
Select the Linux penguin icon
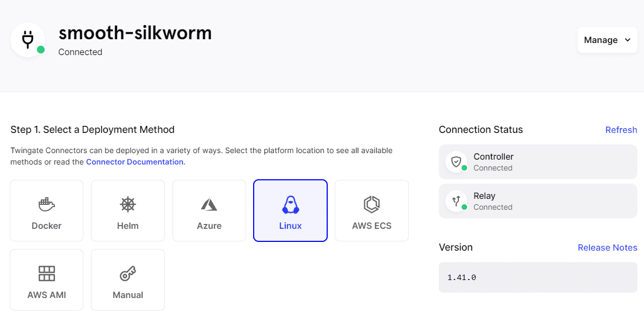[290, 204]
